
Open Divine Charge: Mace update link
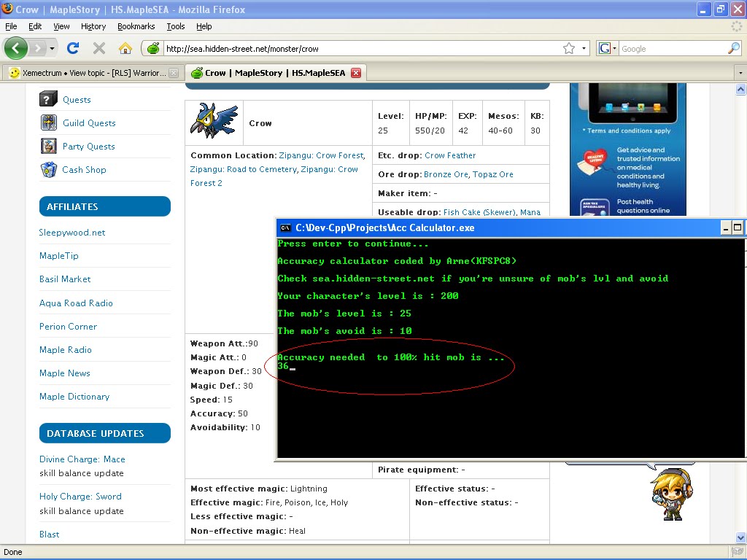click(82, 459)
